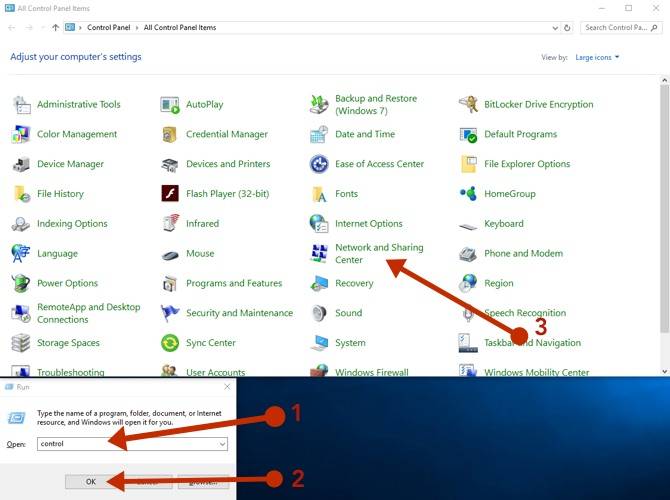Click the scrollbar down arrow
Image resolution: width=670 pixels, height=500 pixels.
coord(664,371)
